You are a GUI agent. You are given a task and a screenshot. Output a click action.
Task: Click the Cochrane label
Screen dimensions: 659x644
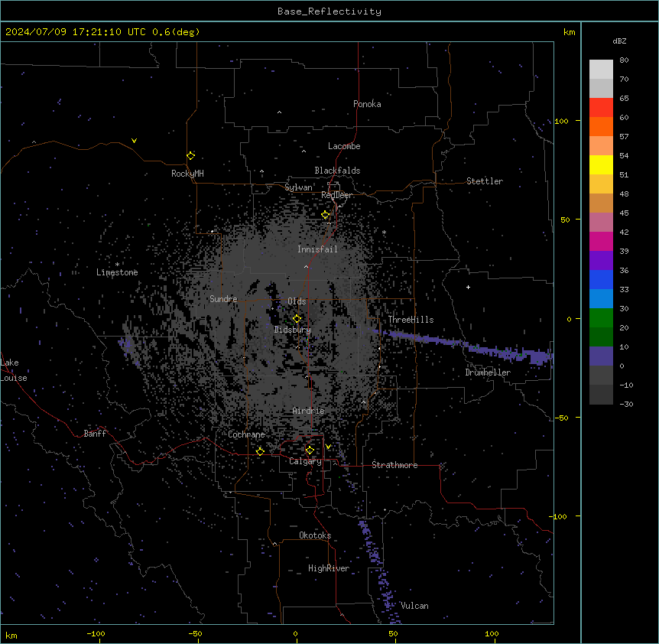tap(246, 434)
